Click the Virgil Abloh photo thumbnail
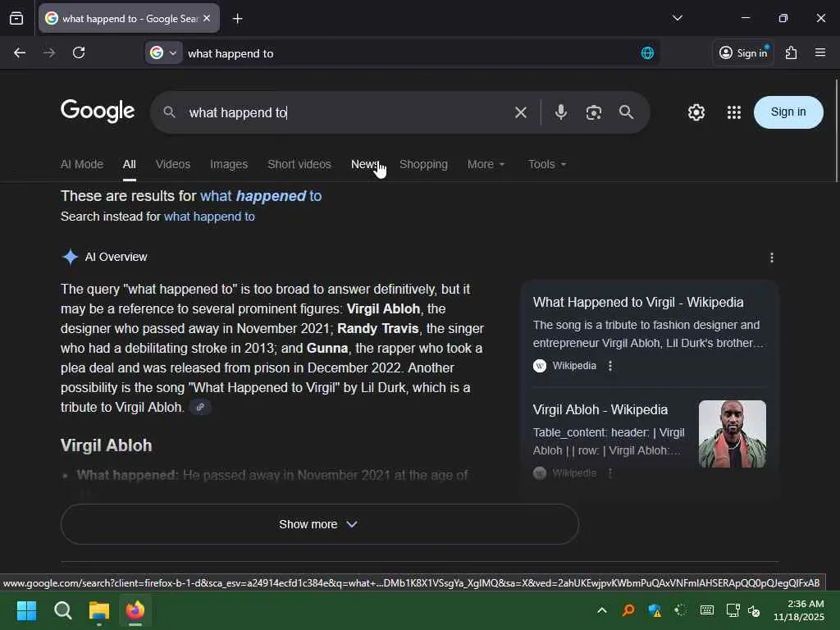Image resolution: width=840 pixels, height=630 pixels. click(732, 434)
